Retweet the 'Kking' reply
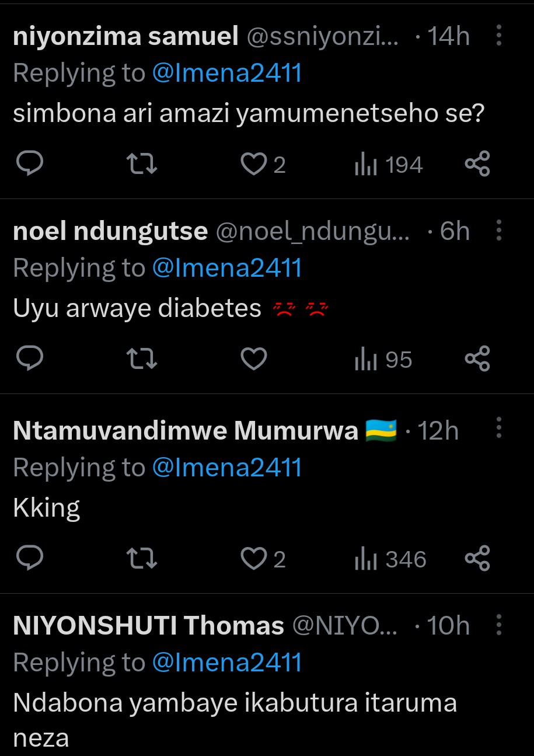534x756 pixels. pyautogui.click(x=142, y=559)
